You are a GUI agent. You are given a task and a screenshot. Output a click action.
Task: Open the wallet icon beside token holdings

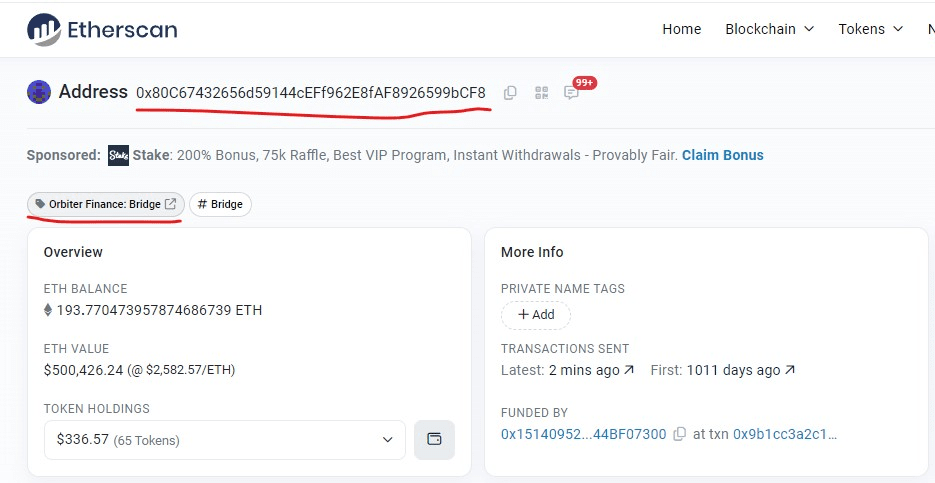434,439
